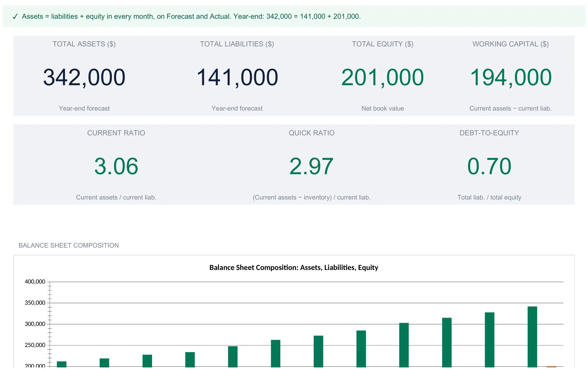Click the 400,000 y-axis label

pos(35,282)
